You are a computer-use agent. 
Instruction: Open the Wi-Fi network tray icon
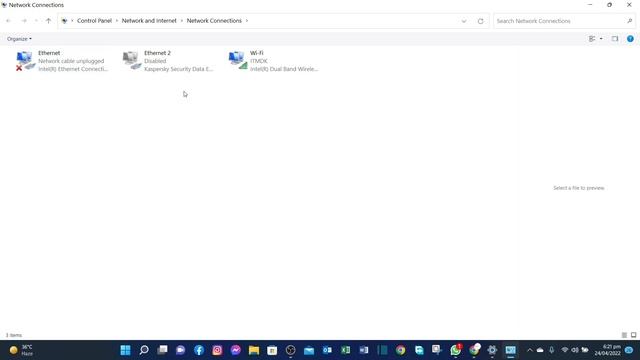(565, 350)
